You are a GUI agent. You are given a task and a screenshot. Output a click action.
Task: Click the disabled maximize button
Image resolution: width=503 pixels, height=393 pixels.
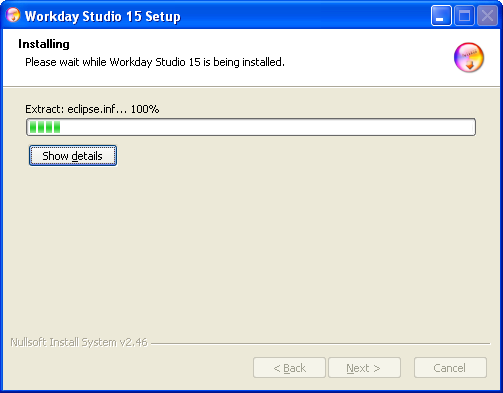[x=464, y=16]
